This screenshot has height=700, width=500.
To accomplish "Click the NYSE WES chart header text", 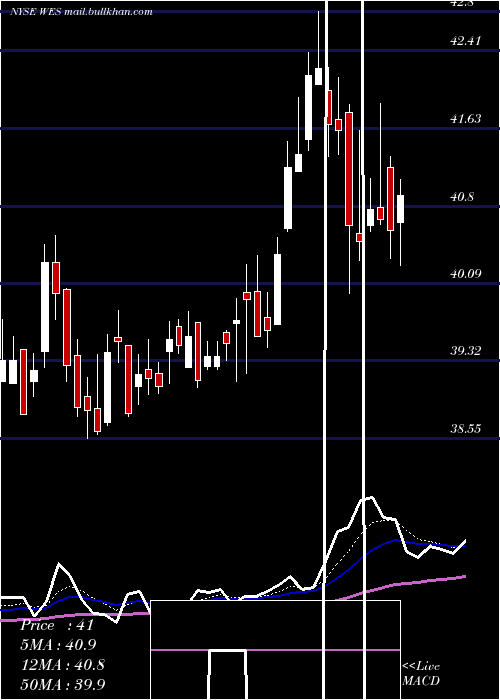I will pos(82,12).
